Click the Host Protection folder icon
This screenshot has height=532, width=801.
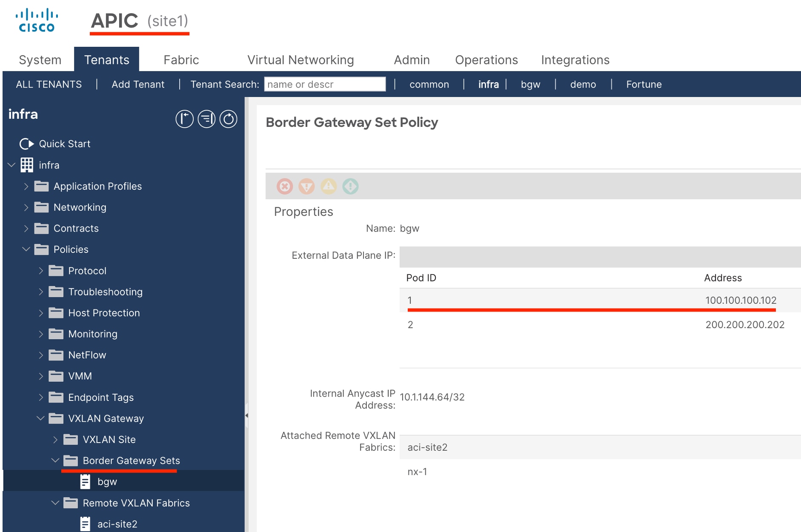pyautogui.click(x=56, y=313)
